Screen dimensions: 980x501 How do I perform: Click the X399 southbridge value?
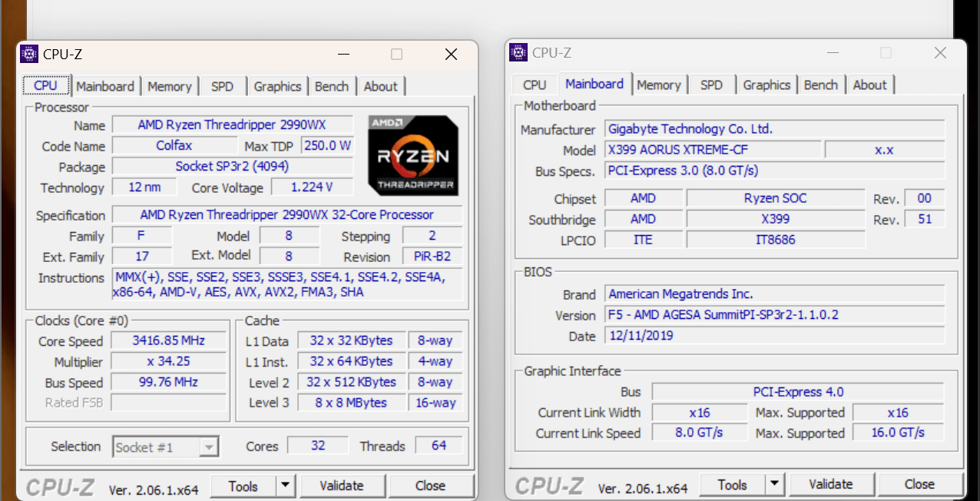776,219
